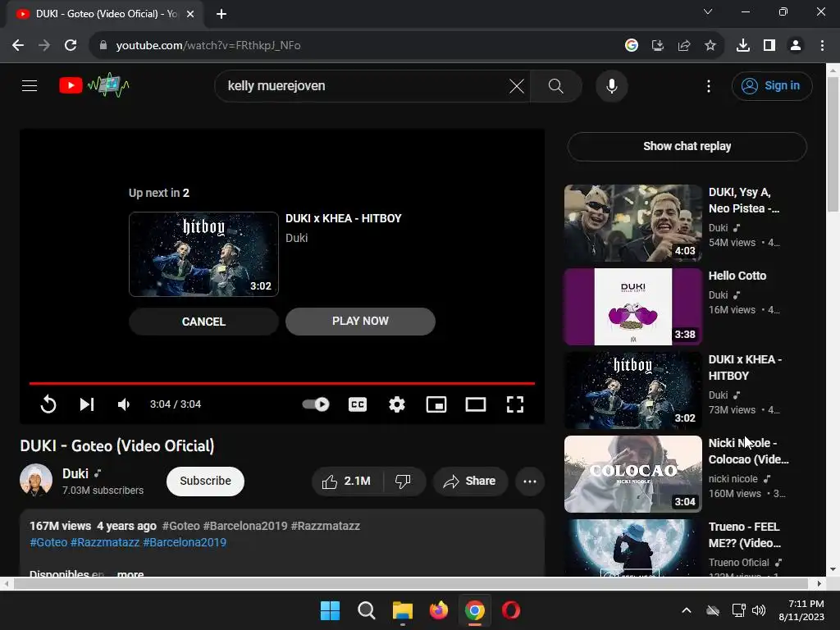
Task: Replay the video
Action: pos(48,404)
